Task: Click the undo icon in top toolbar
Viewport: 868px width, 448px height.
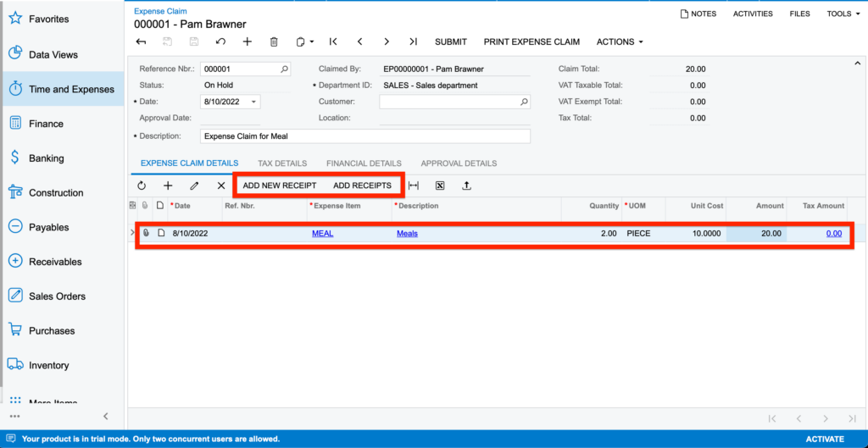Action: 220,41
